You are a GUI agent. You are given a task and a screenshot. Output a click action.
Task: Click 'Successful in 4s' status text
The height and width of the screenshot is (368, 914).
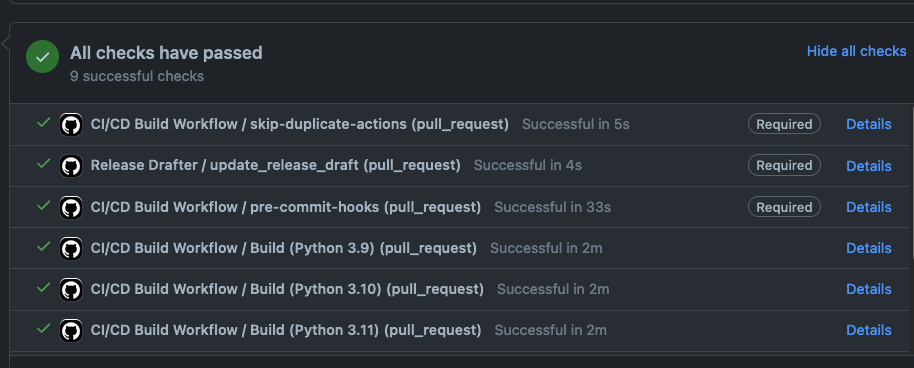pos(528,166)
